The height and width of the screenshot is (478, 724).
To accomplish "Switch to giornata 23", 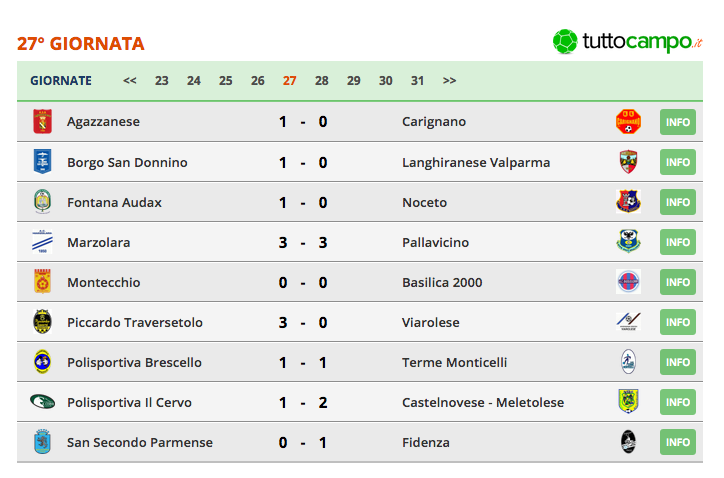I will point(162,81).
